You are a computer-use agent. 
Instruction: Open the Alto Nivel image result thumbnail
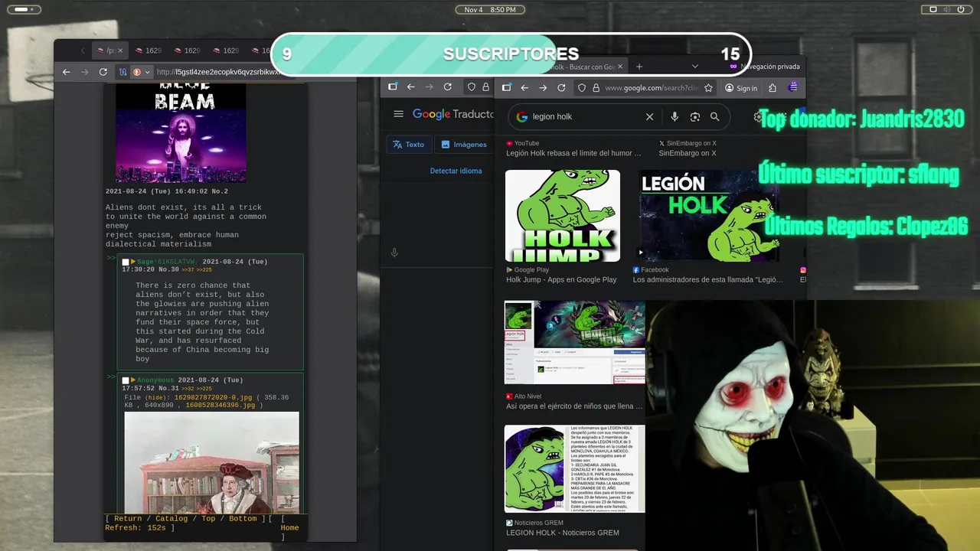574,342
